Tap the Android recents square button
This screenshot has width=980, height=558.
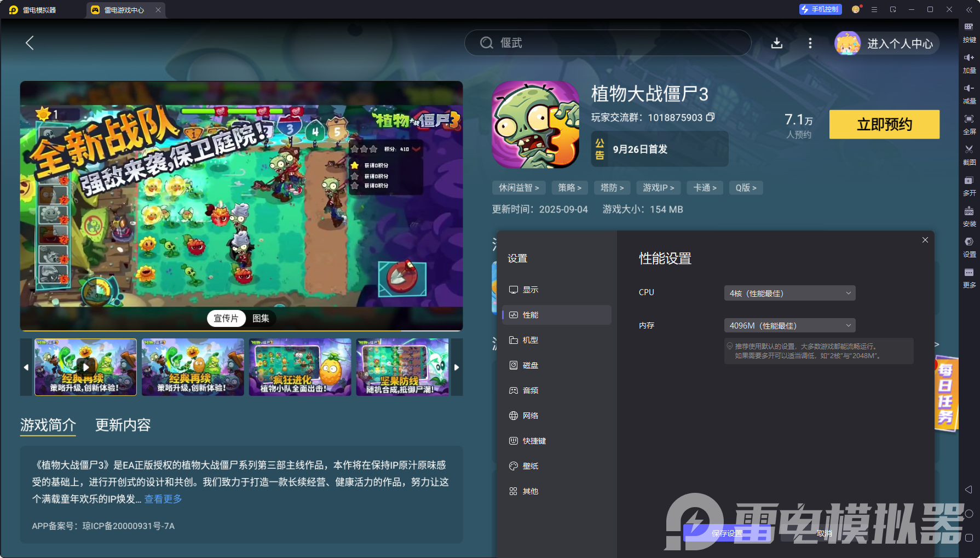coord(969,538)
